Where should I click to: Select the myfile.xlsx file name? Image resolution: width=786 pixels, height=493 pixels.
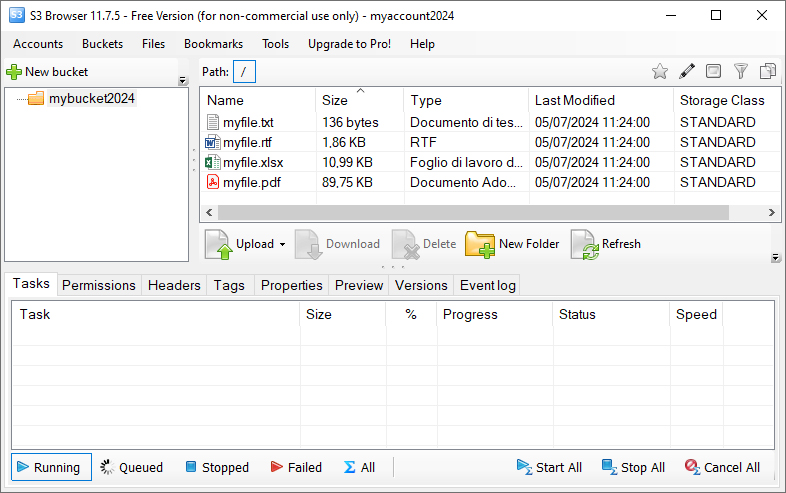(253, 162)
